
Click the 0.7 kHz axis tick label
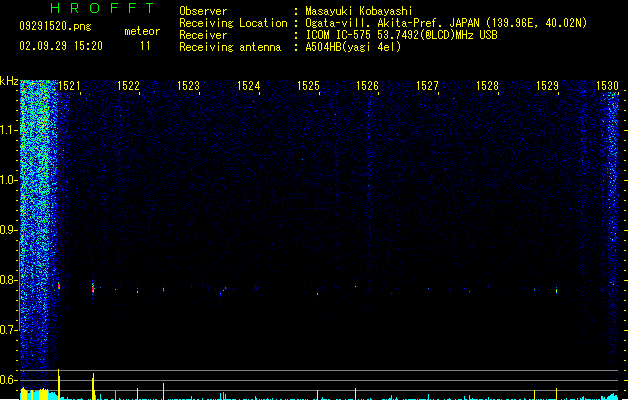click(x=9, y=330)
